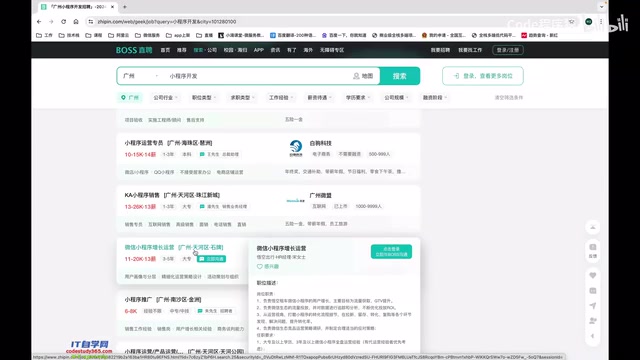Open the app上架 bookmark folder
640x360 pixels.
click(178, 36)
